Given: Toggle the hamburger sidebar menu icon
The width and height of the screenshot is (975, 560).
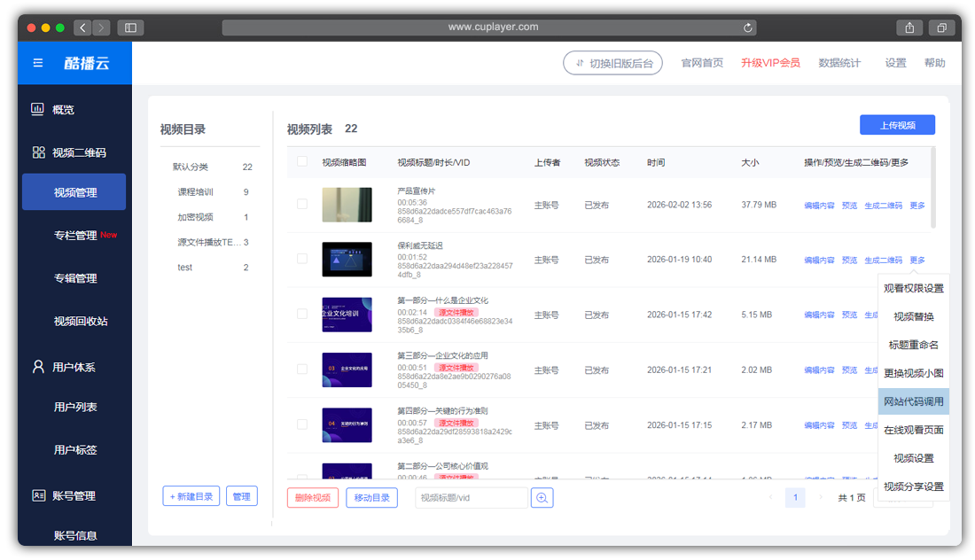Looking at the screenshot, I should coord(38,63).
